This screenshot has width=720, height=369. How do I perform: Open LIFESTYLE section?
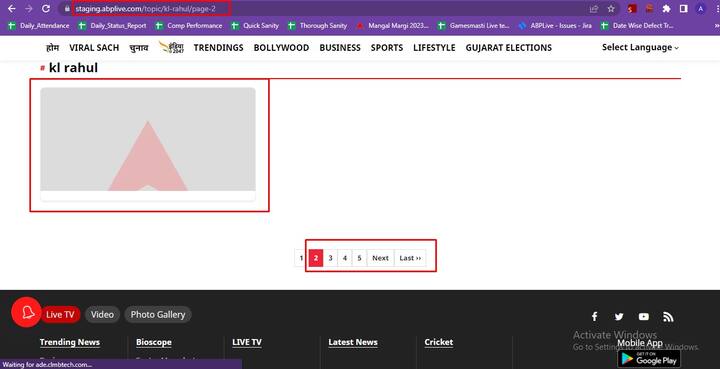click(x=434, y=48)
